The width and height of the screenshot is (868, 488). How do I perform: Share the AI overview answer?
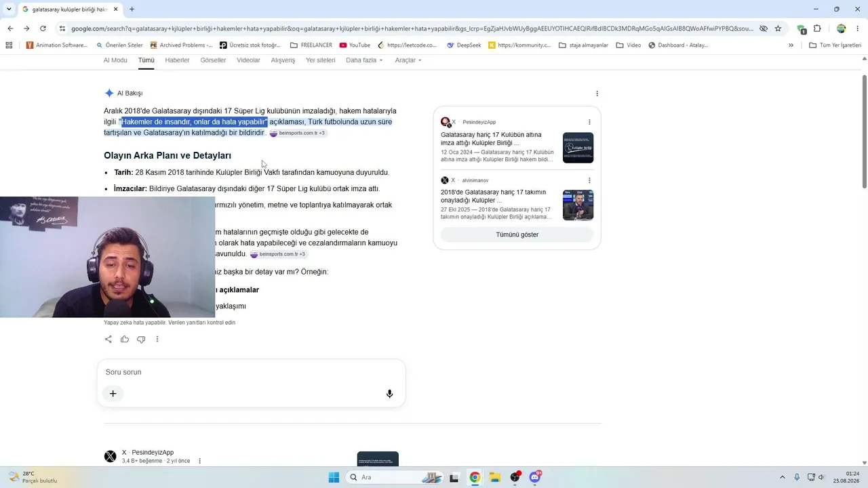tap(108, 339)
